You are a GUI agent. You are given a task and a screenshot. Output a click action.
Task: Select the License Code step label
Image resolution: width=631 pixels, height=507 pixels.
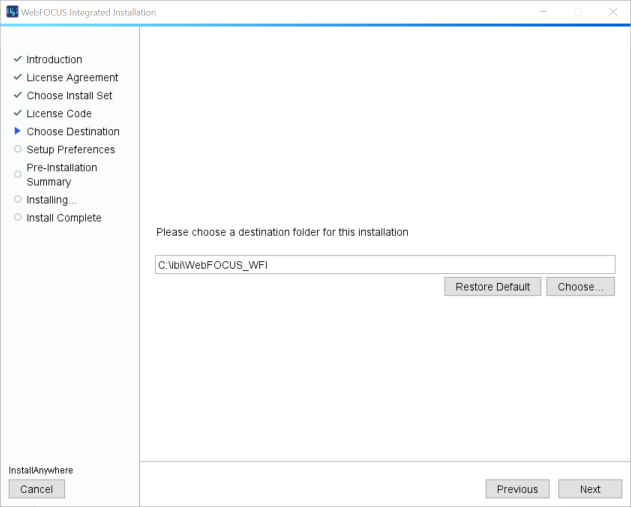59,113
